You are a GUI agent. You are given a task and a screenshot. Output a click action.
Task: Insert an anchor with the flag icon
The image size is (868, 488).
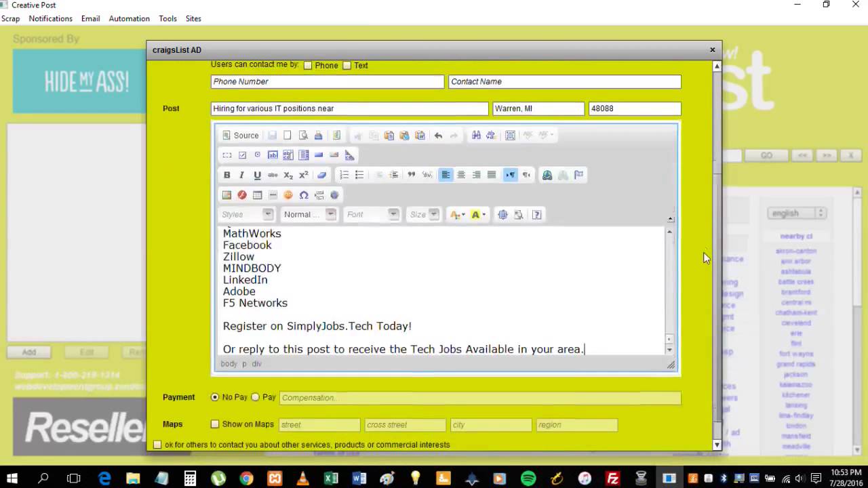click(x=578, y=175)
